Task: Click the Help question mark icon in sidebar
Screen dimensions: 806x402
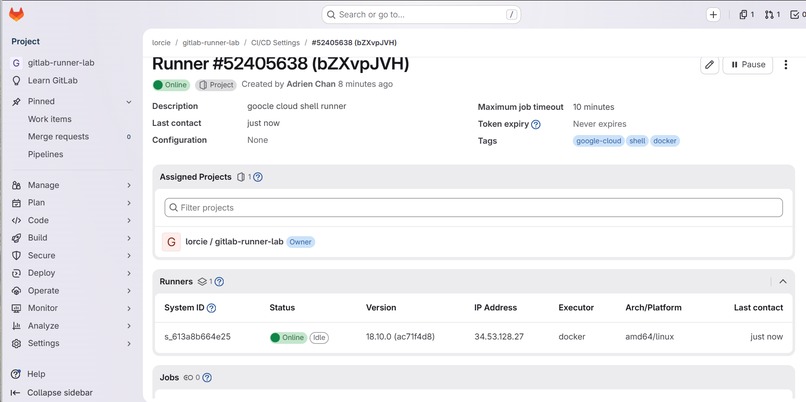Action: point(16,374)
